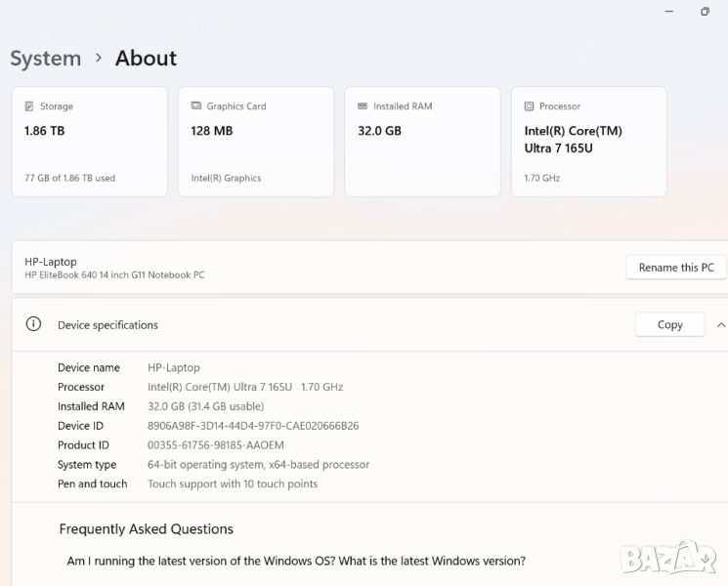Open the Installed RAM 32.0 GB card
728x586 pixels.
point(422,142)
